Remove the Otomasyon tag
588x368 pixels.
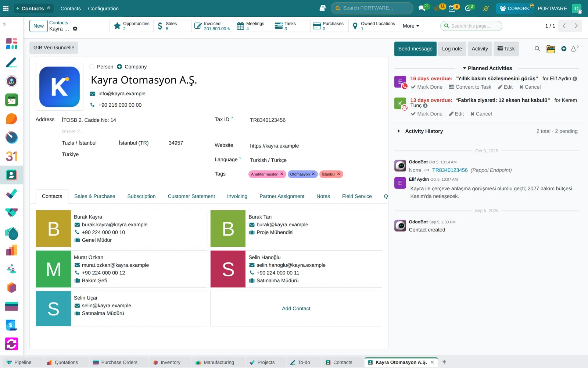click(x=313, y=174)
